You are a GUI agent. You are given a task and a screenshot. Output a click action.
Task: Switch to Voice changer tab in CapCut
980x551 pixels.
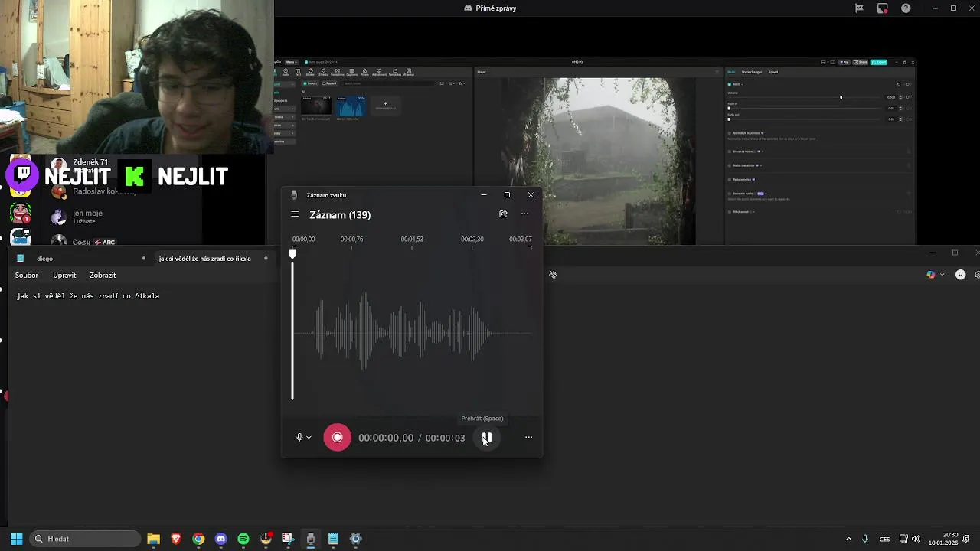click(x=752, y=72)
